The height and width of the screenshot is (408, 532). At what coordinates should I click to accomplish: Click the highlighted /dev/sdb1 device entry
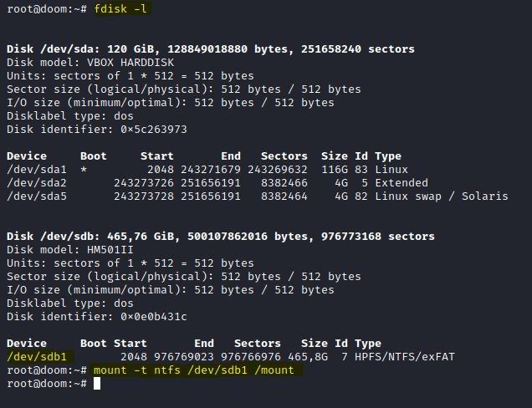[36, 357]
